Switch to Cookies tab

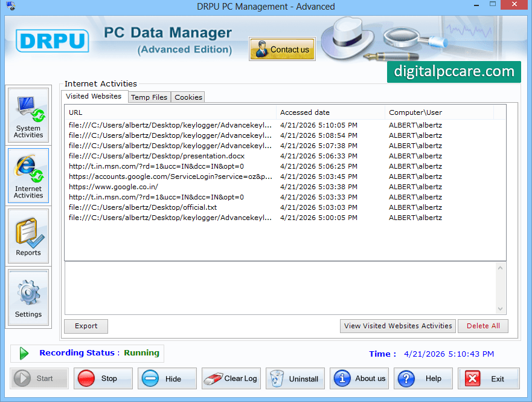click(188, 97)
